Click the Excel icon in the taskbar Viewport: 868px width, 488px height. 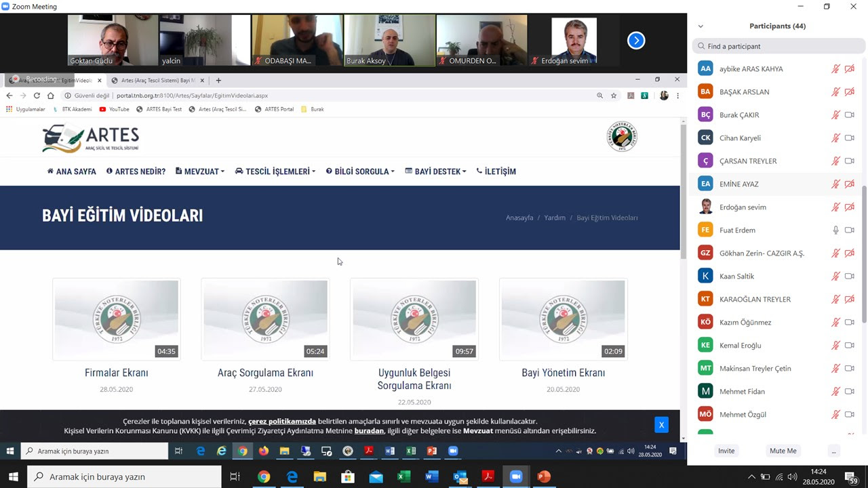[x=403, y=476]
